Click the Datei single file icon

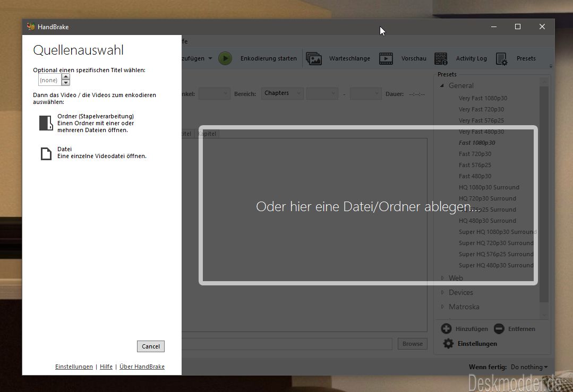46,154
